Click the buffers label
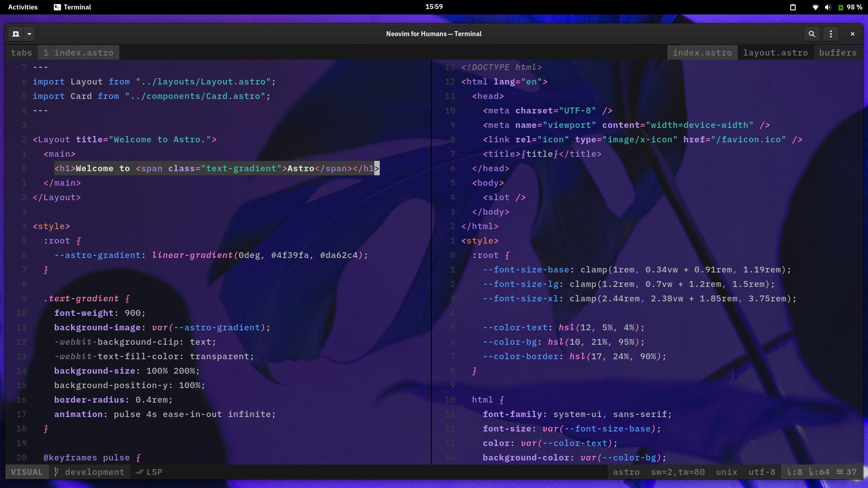 [837, 53]
